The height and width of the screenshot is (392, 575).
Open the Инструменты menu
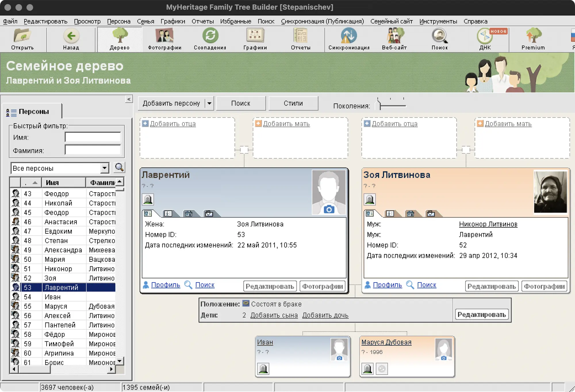tap(438, 21)
